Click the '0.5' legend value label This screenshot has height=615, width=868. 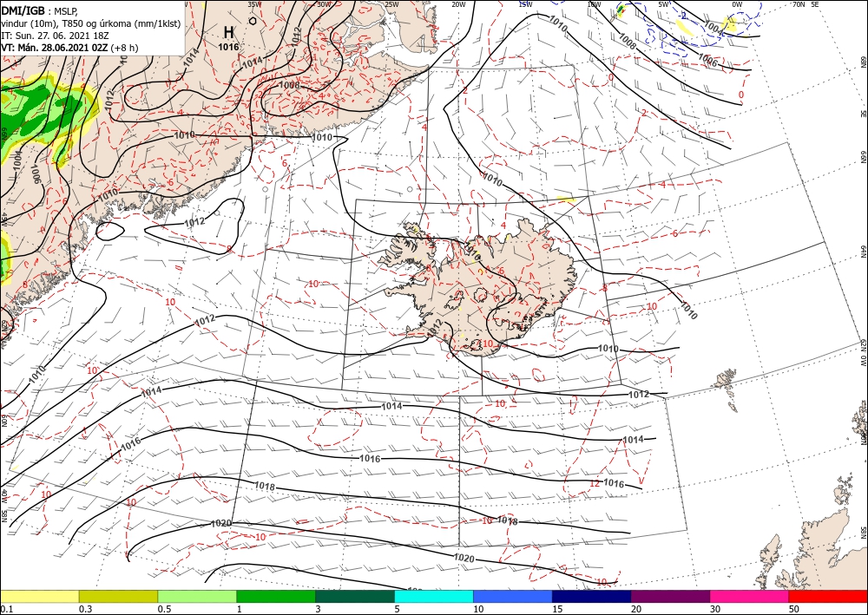164,609
